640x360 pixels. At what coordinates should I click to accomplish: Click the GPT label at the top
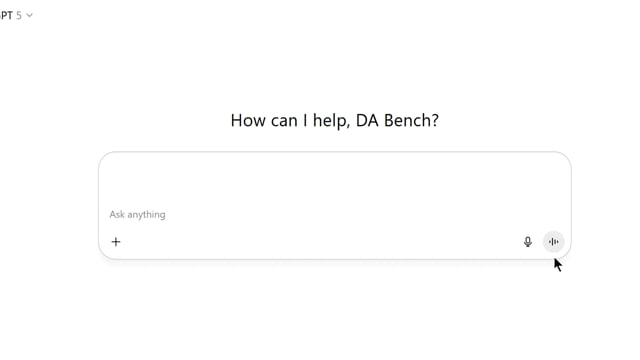pos(6,16)
